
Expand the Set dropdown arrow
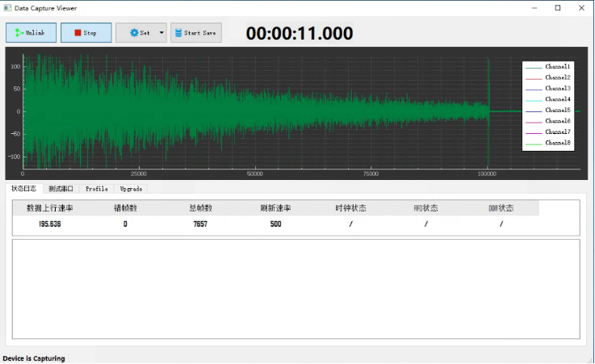161,33
